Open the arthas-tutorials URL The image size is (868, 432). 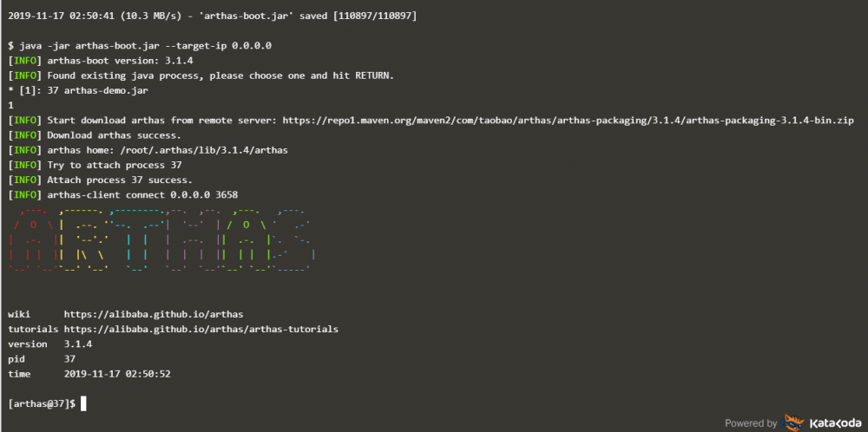[x=201, y=330]
